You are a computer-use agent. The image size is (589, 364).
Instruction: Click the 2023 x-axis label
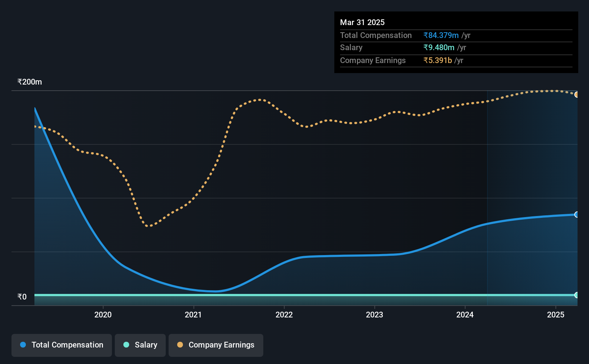(374, 315)
